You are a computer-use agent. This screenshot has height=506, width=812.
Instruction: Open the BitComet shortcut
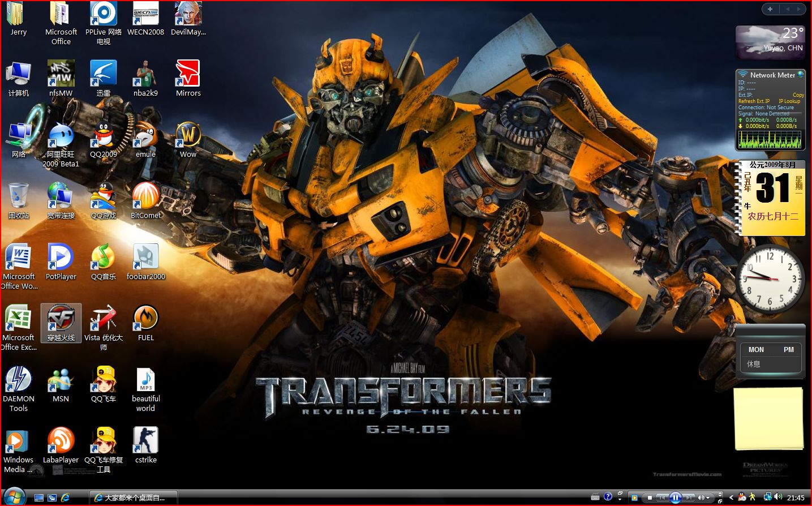click(145, 201)
